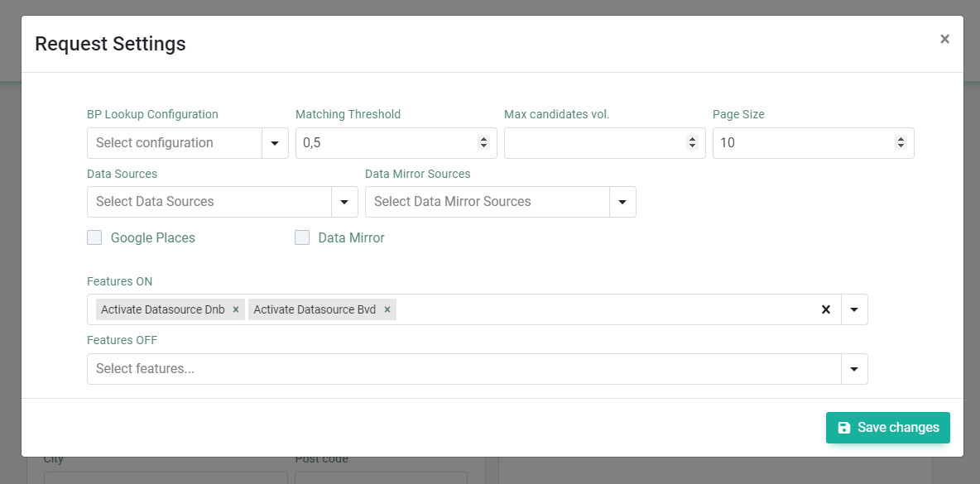The width and height of the screenshot is (980, 484).
Task: Click the Page Size spinner arrows
Action: (x=901, y=142)
